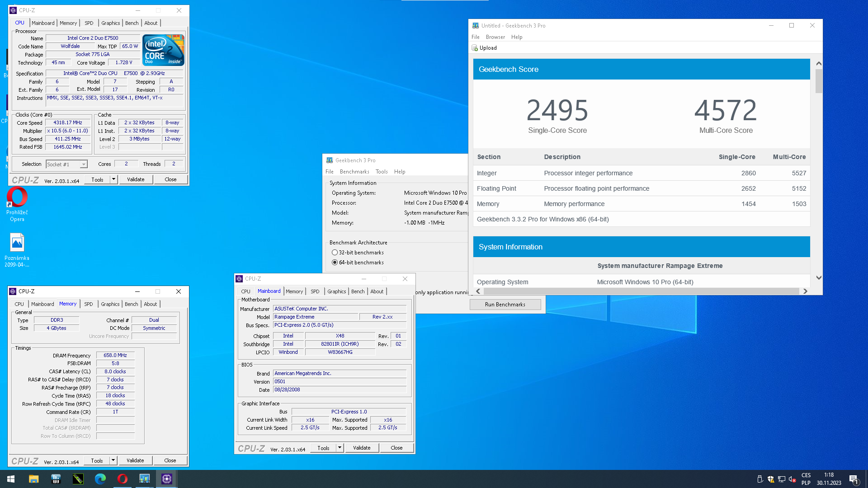
Task: Click Validate in the top-left CPU-Z window
Action: [x=136, y=179]
